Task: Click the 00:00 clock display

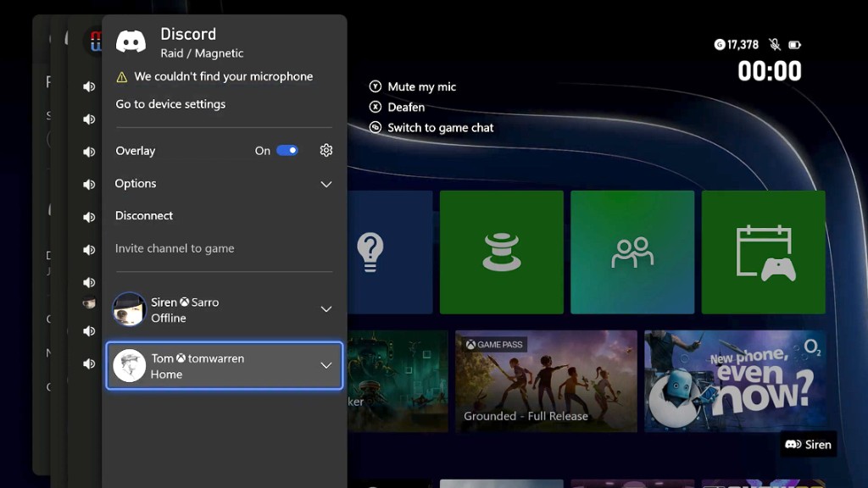Action: 770,71
